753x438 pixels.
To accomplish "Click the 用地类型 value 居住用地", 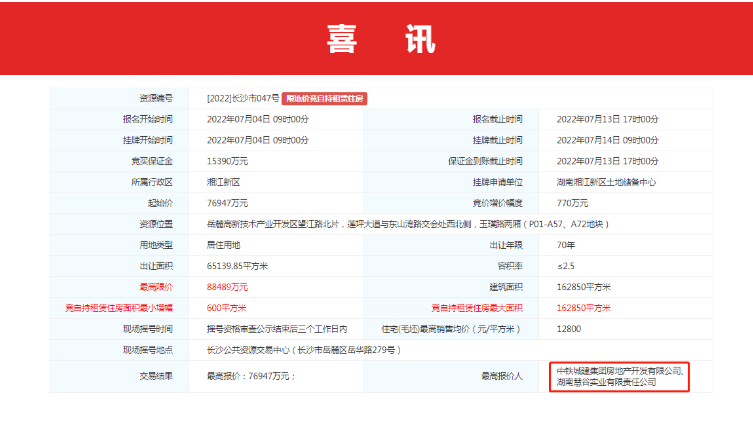I will [x=223, y=245].
